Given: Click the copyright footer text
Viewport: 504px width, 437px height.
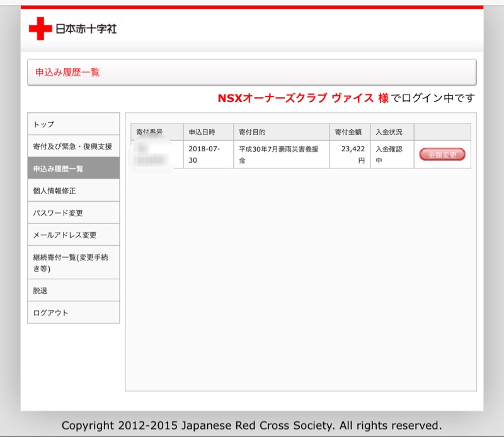Looking at the screenshot, I should pos(251,426).
